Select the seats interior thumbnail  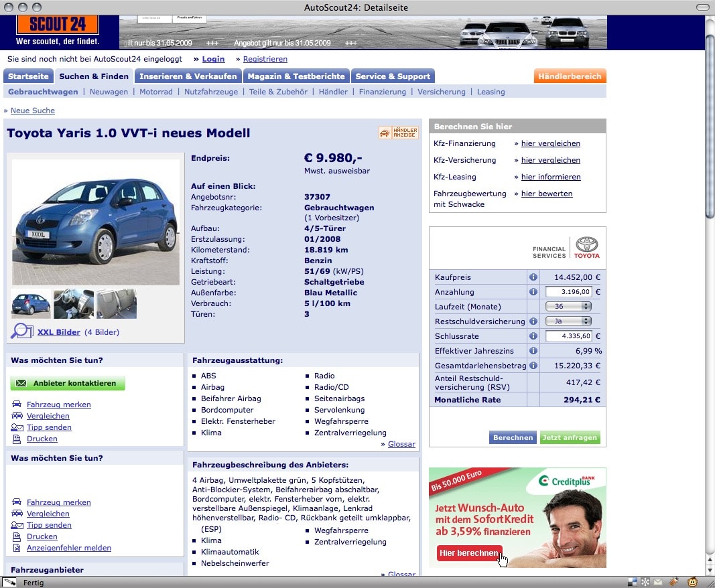click(x=117, y=303)
